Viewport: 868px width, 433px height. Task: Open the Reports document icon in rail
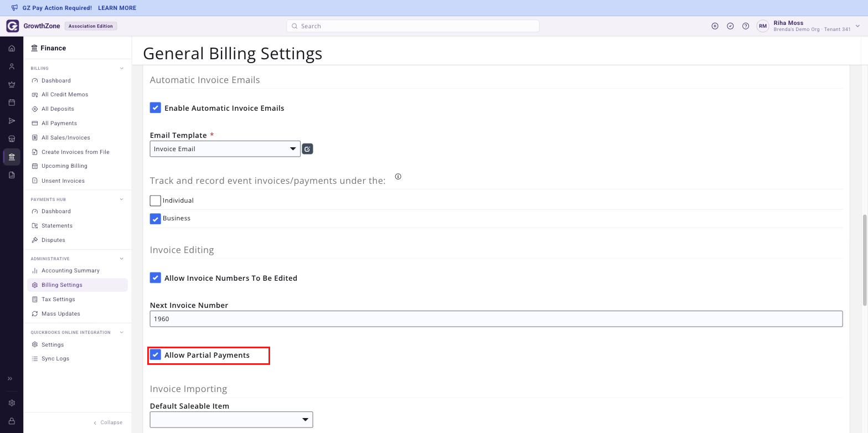(12, 175)
